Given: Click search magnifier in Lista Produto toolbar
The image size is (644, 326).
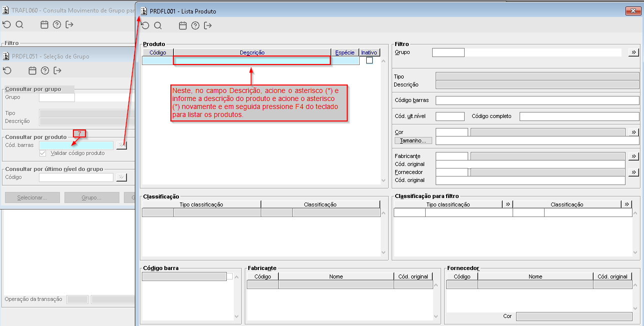Looking at the screenshot, I should pos(158,25).
